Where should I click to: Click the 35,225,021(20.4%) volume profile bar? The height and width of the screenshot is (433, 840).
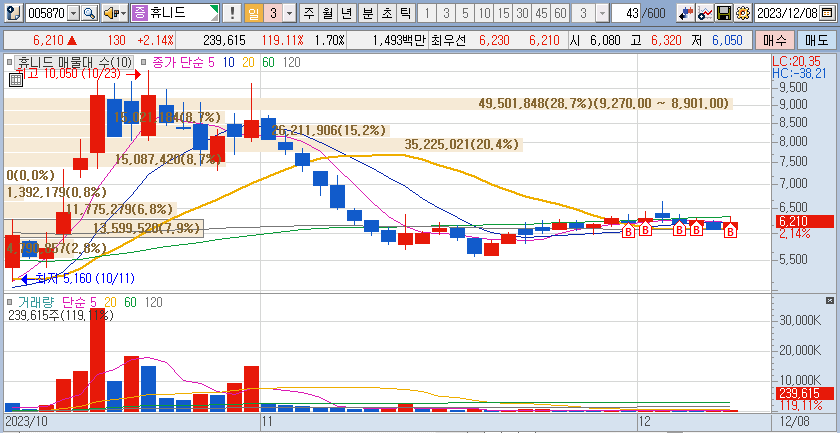(x=262, y=144)
